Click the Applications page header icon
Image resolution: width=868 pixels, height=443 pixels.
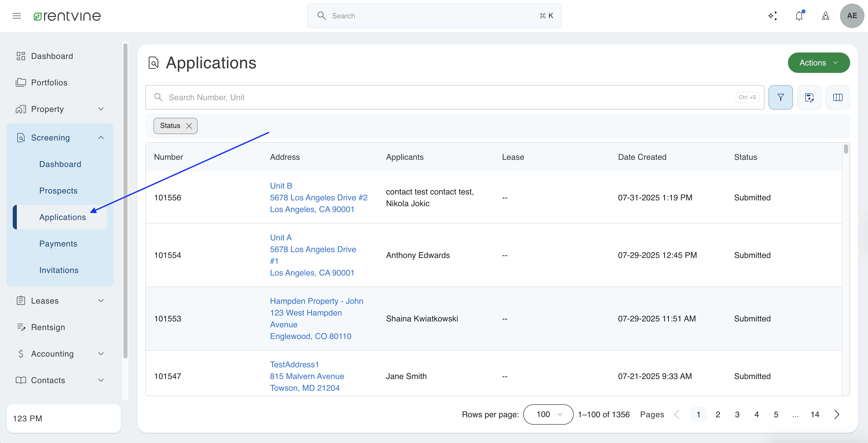(154, 63)
